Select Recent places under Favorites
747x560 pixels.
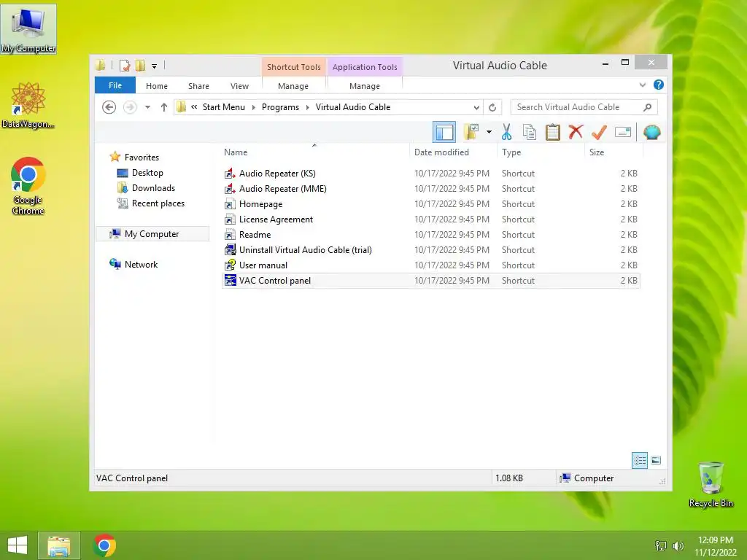158,203
